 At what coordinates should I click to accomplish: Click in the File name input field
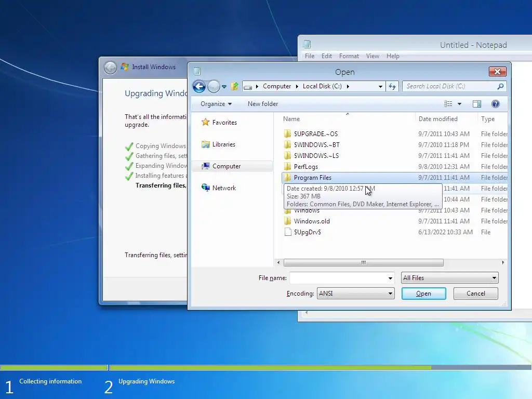tap(338, 278)
